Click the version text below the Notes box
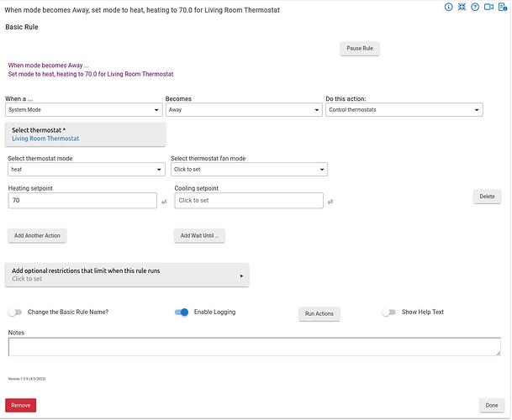 point(27,379)
